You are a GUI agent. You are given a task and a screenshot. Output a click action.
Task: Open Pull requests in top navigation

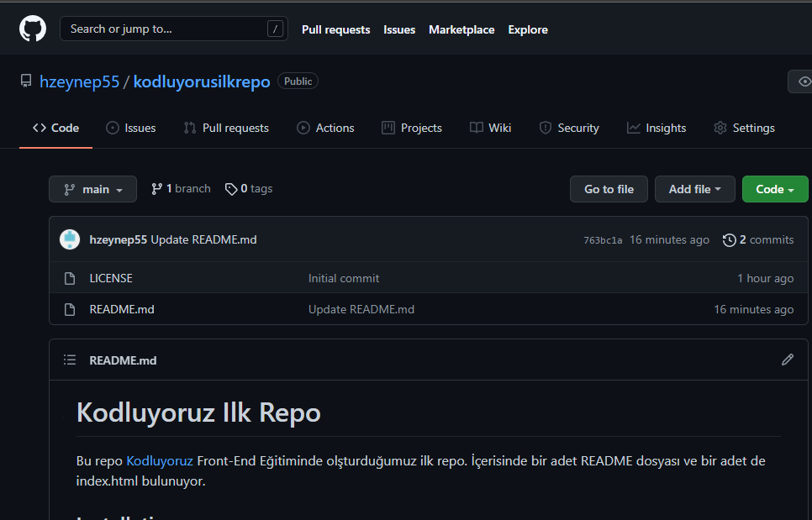[335, 29]
